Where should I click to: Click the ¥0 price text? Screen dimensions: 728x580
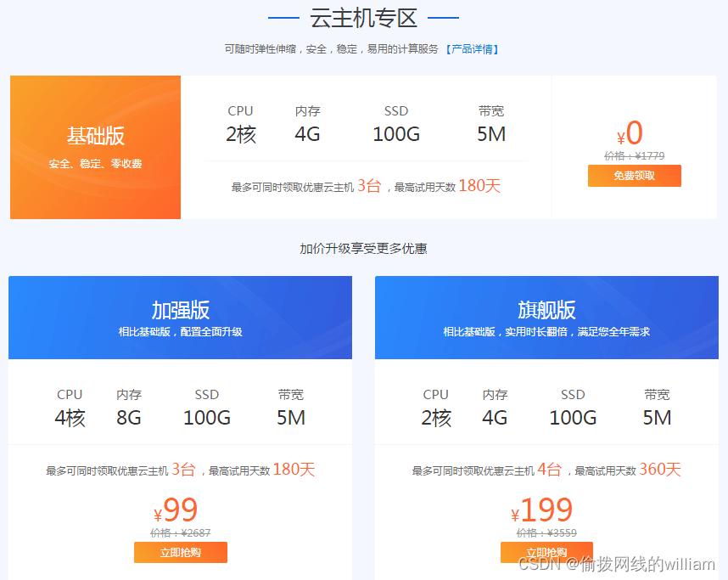click(630, 134)
